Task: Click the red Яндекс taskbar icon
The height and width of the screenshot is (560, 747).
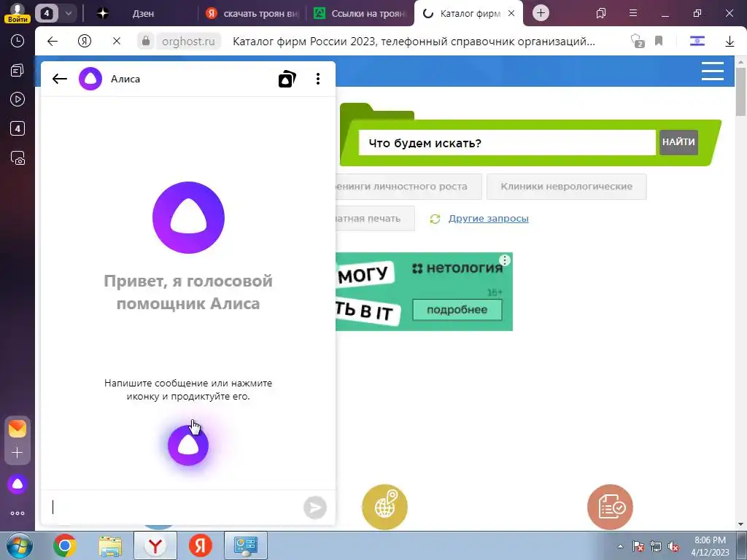Action: click(200, 545)
